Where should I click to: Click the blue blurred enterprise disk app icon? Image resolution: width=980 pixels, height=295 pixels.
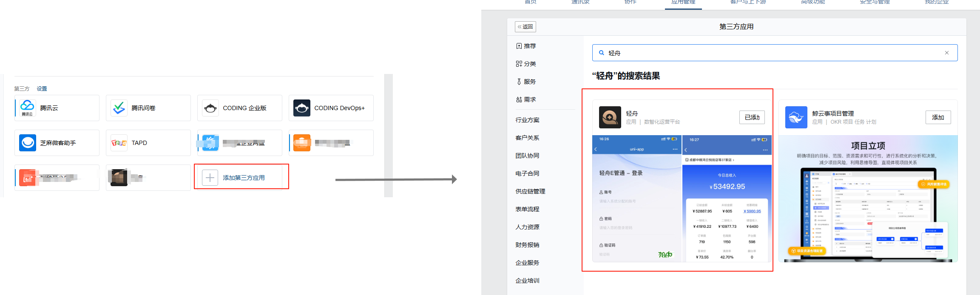pyautogui.click(x=210, y=143)
